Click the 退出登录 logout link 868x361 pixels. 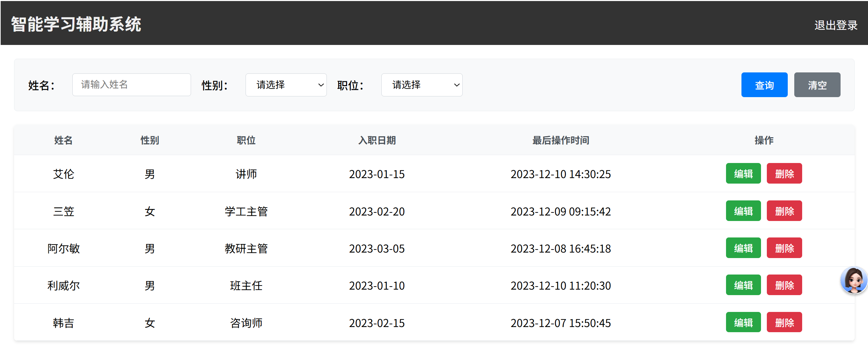(836, 25)
